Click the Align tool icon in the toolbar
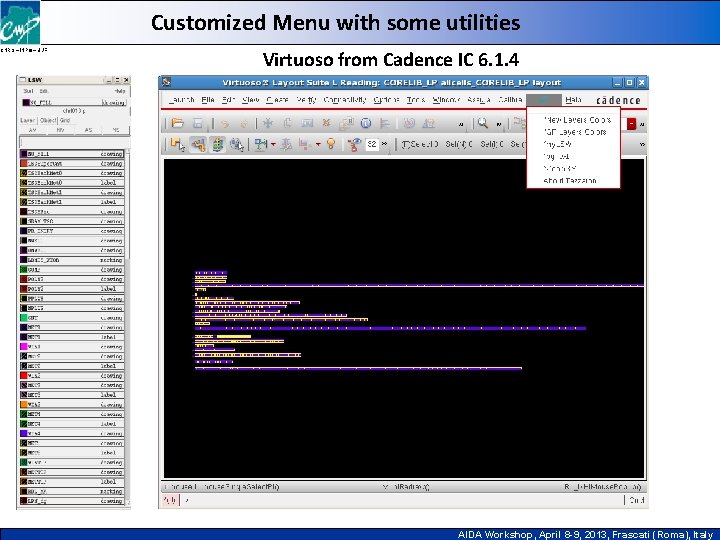Viewport: 720px width, 540px height. (385, 123)
